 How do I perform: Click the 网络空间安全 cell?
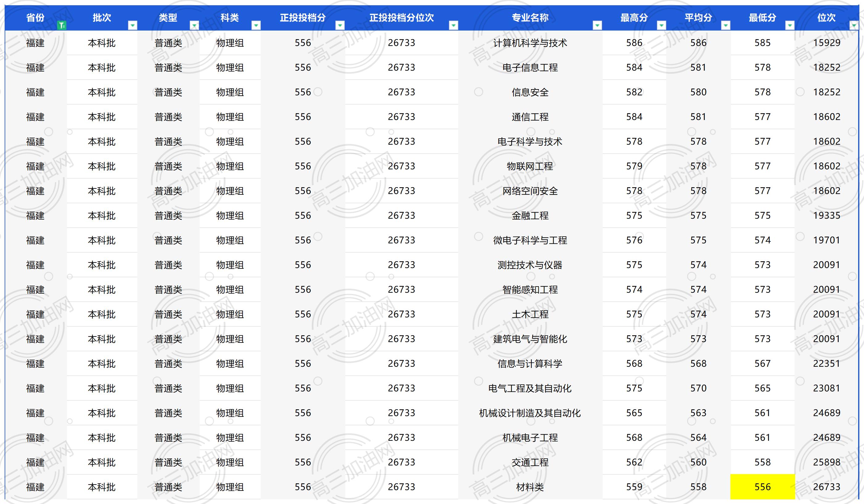(530, 191)
